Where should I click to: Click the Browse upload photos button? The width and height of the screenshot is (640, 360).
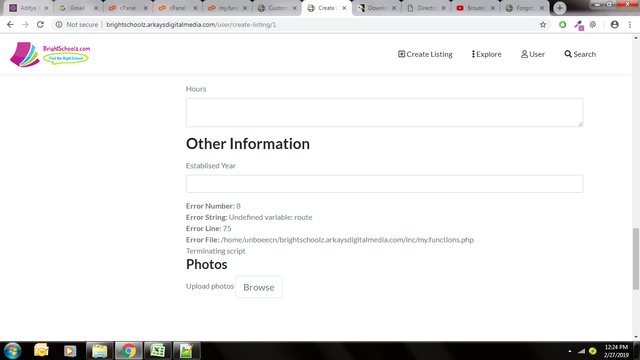pyautogui.click(x=259, y=287)
